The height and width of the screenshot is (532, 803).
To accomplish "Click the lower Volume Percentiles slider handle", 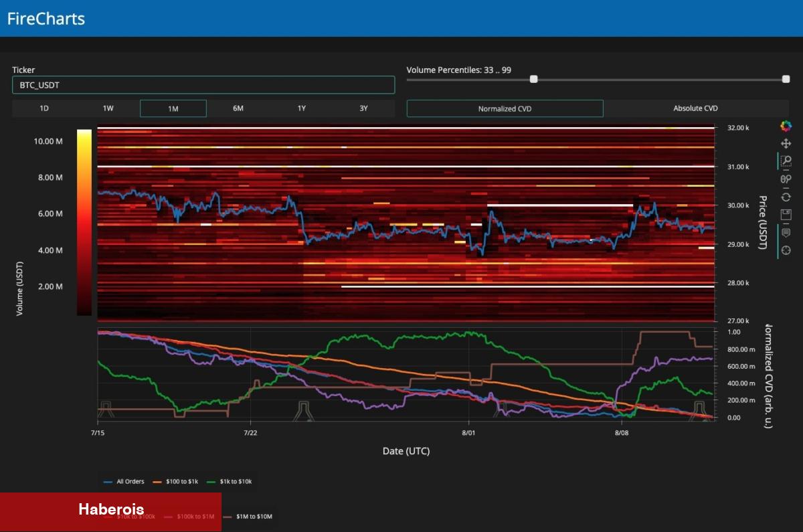I will (x=534, y=79).
